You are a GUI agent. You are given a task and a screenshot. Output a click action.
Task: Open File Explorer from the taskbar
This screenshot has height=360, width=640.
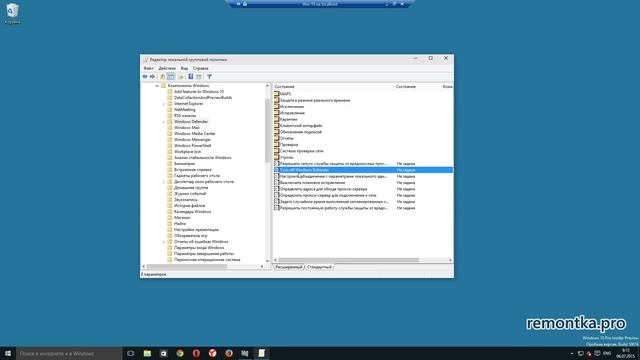point(147,353)
